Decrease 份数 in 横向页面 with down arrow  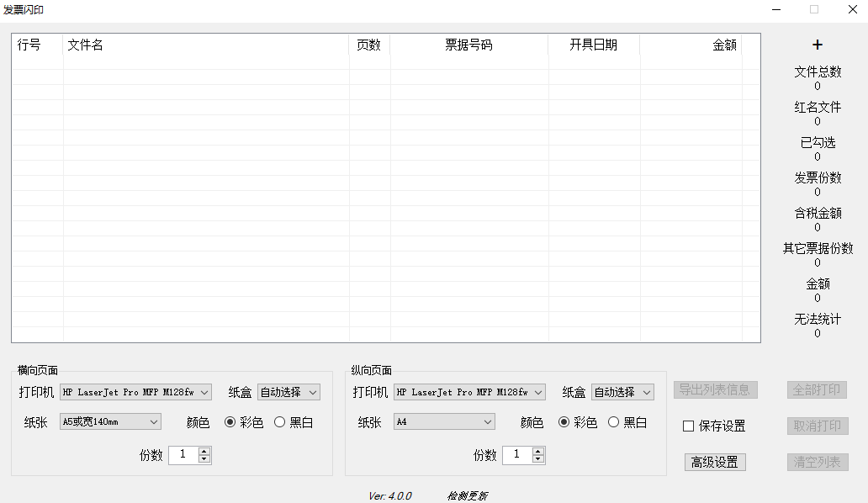point(204,458)
